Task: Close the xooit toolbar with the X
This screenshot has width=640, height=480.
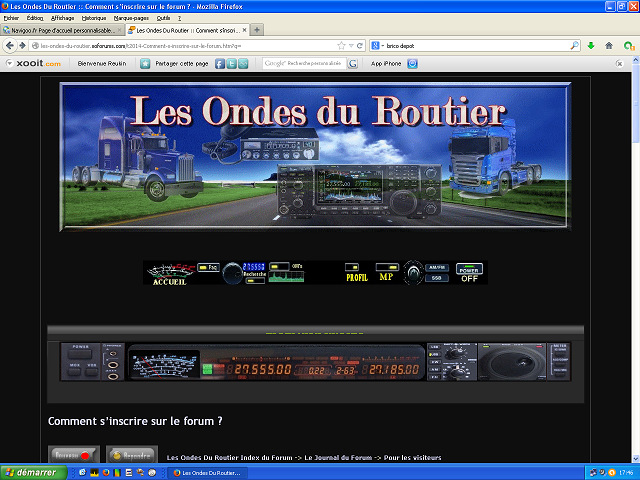Action: coord(619,64)
